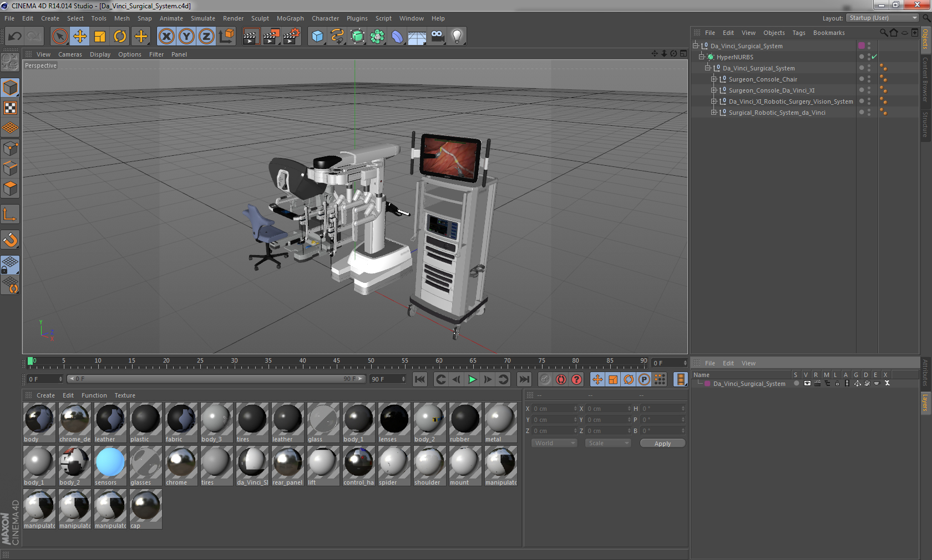Screen dimensions: 932x560
Task: Click the Apply button
Action: click(662, 443)
